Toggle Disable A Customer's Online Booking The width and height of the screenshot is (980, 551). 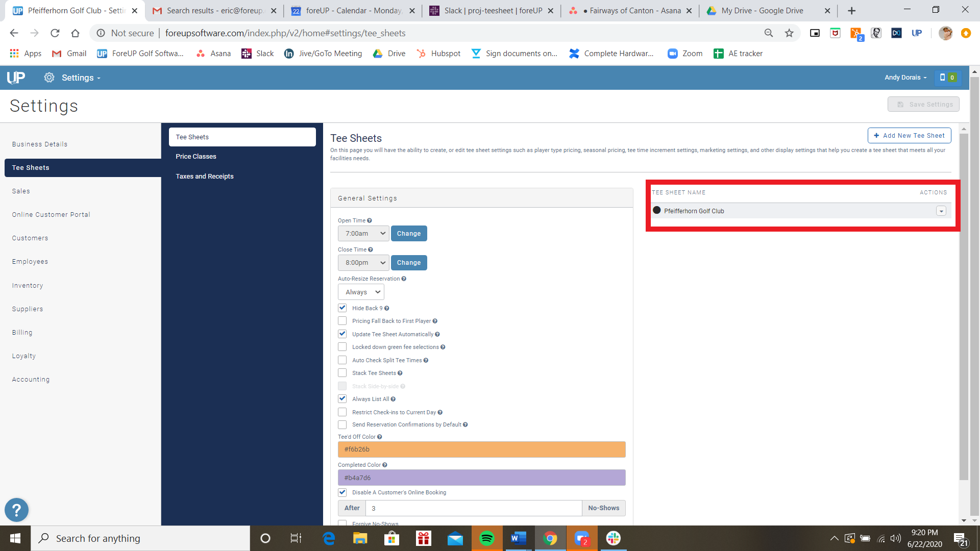pos(342,492)
